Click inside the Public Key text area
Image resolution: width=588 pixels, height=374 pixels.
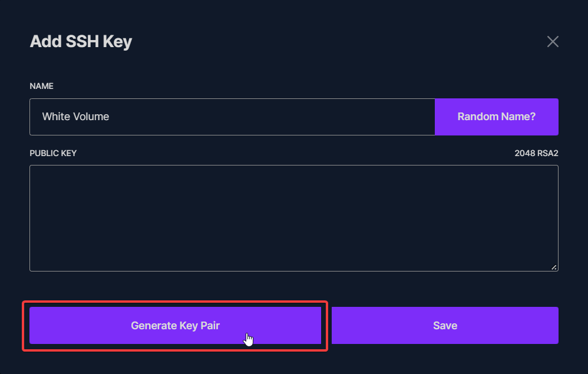tap(293, 218)
